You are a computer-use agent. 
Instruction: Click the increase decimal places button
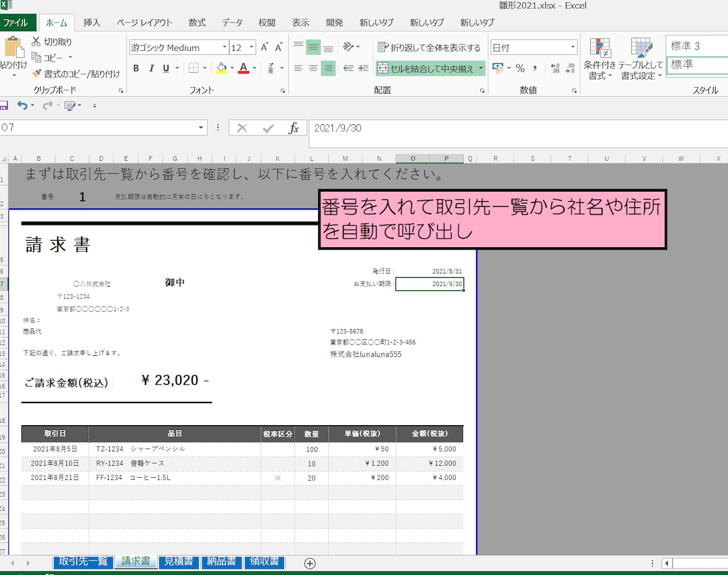(555, 68)
